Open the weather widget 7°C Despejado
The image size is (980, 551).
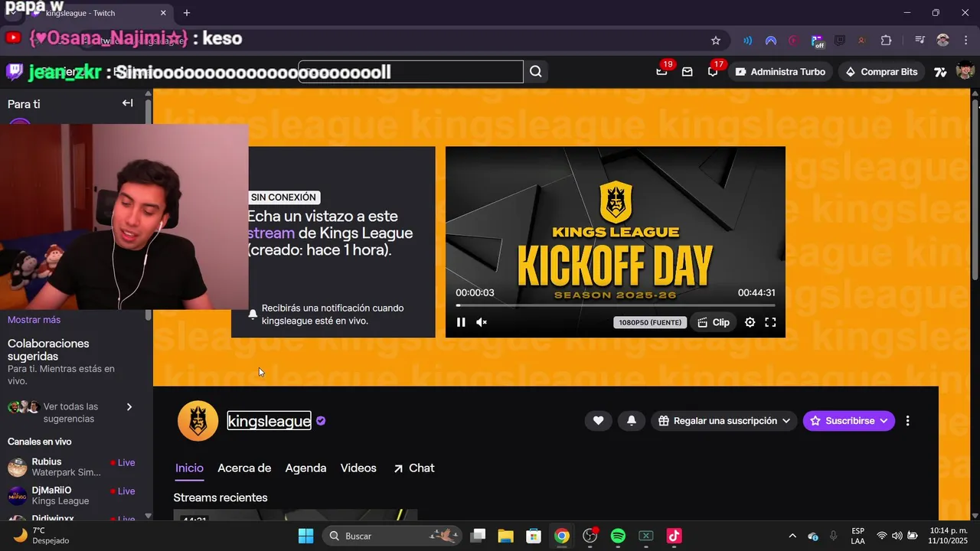(42, 536)
